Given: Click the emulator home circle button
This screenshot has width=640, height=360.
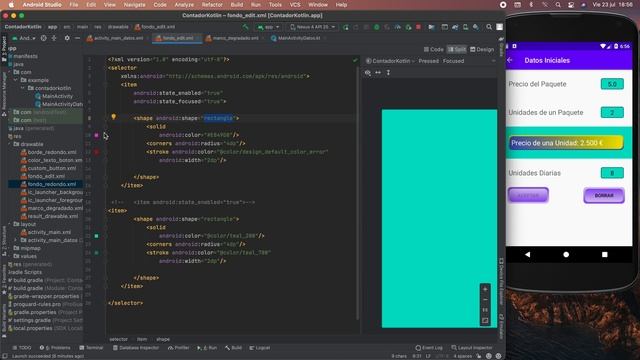Looking at the screenshot, I should tap(566, 254).
